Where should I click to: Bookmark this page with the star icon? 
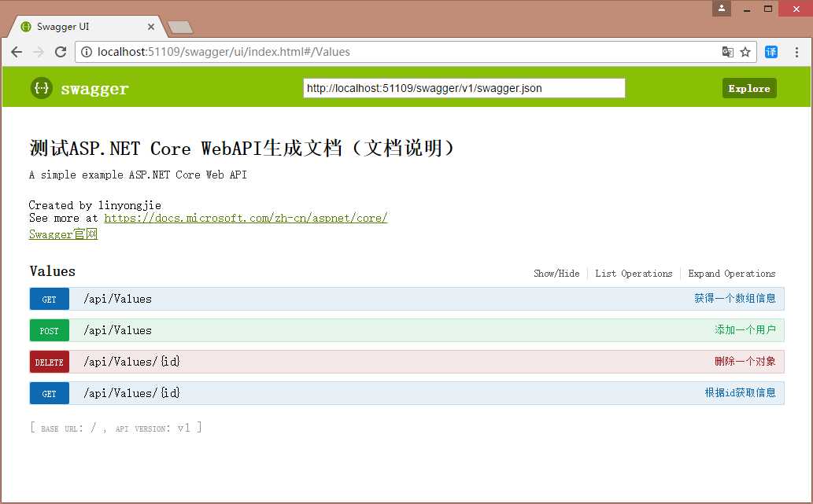[745, 52]
